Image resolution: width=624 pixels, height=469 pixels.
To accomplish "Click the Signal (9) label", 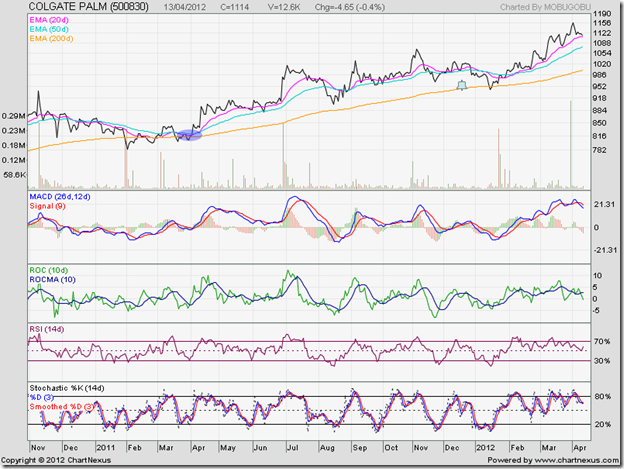I will 47,206.
